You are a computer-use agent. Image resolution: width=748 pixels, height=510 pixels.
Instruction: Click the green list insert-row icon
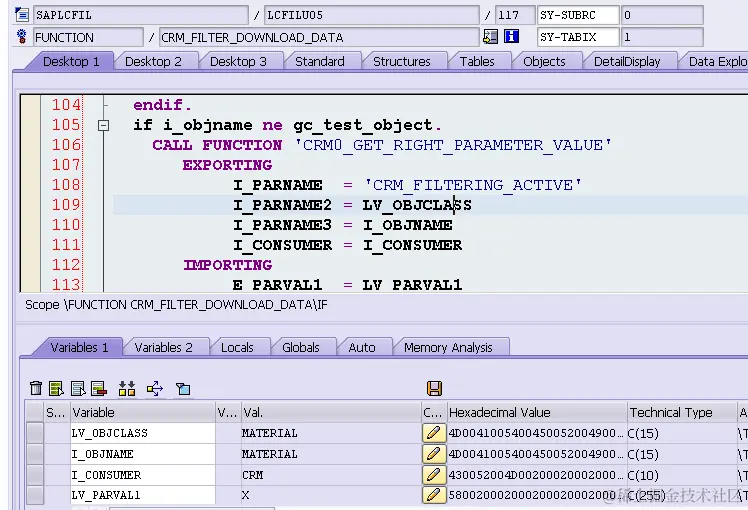click(56, 388)
